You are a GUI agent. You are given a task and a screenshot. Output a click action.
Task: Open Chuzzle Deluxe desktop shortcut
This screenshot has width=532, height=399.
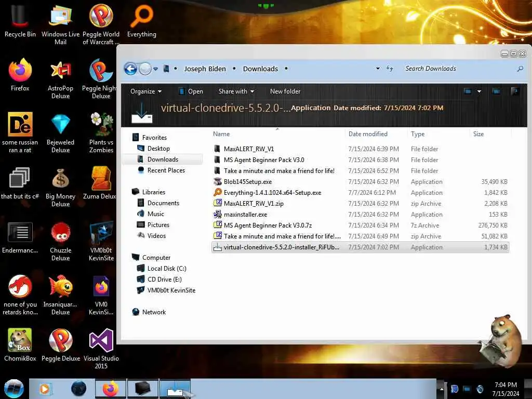60,241
